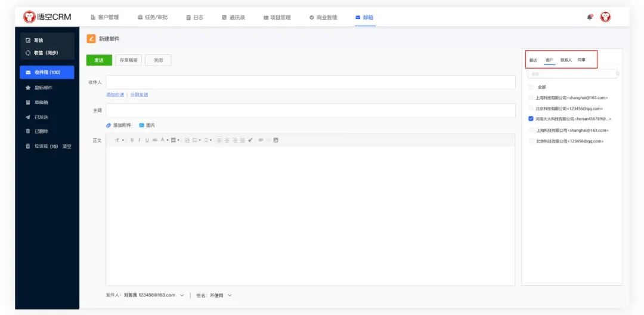Open the font size dropdown
The image size is (644, 315).
pos(119,140)
